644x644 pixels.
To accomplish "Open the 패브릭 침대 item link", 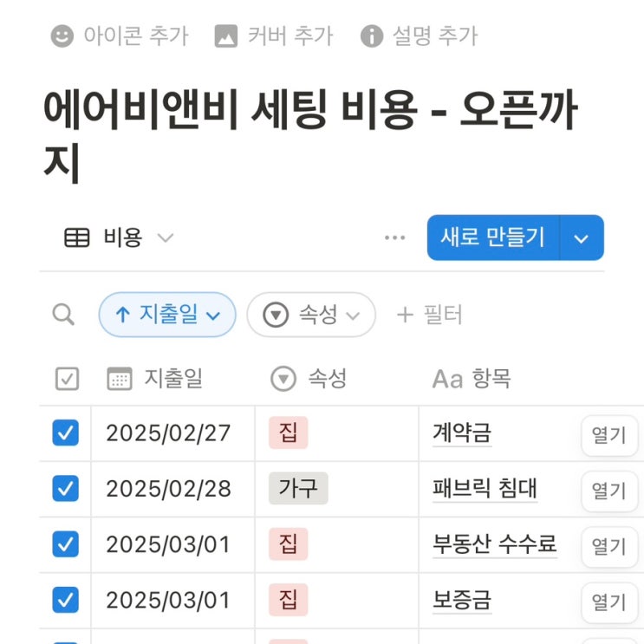I will coord(485,488).
